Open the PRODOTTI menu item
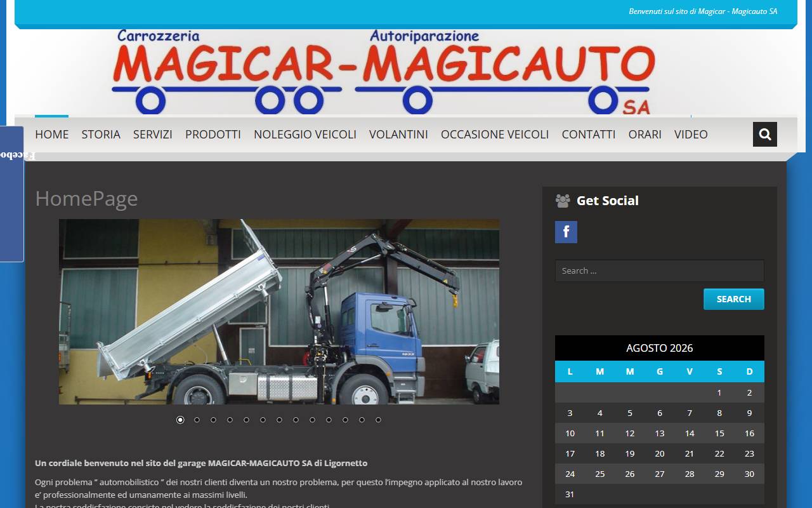 point(213,134)
